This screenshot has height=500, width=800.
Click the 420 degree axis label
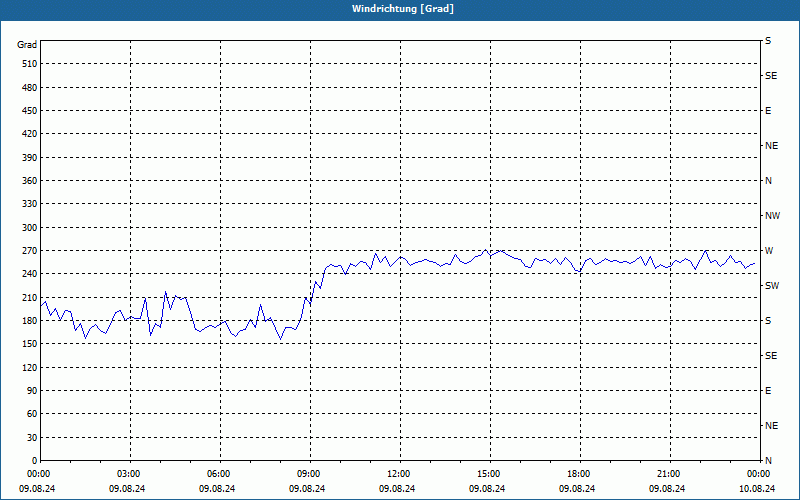pos(30,134)
